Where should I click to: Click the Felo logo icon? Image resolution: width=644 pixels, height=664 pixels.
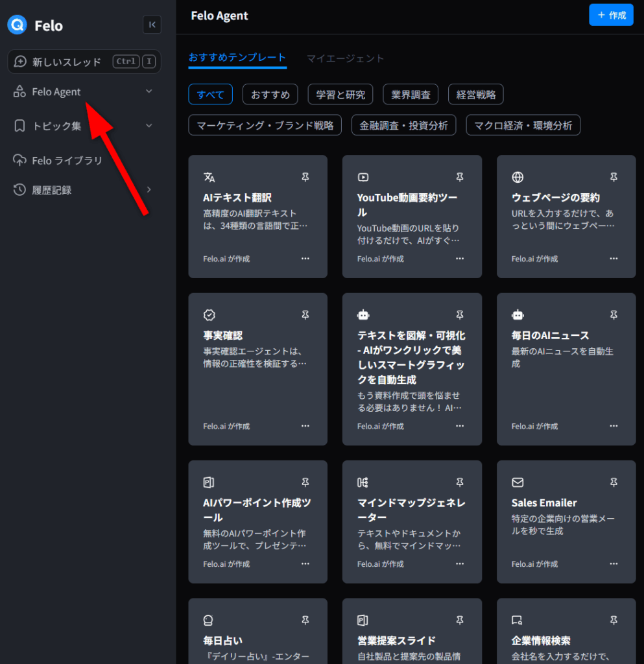pos(18,25)
